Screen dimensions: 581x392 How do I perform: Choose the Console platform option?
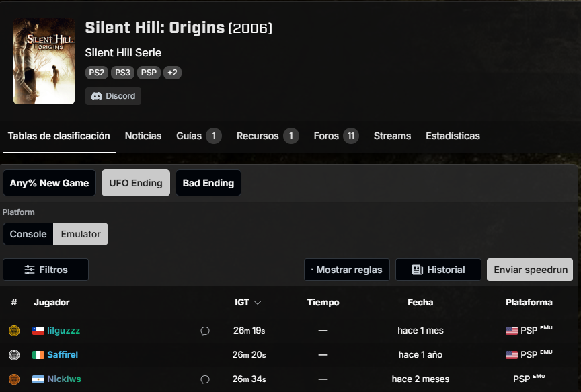click(x=28, y=234)
